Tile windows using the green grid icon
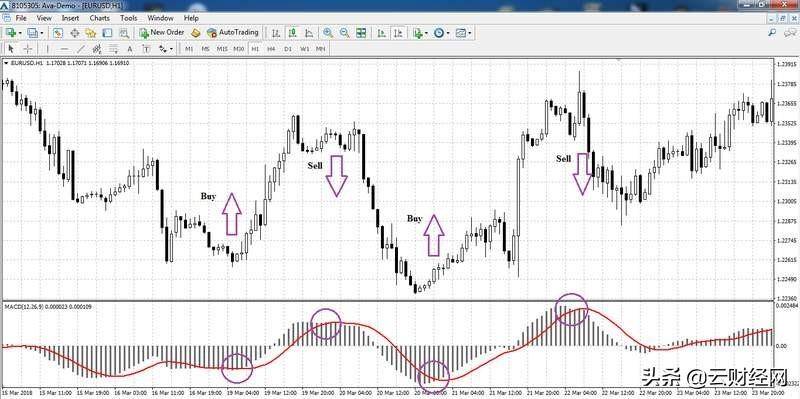 pos(361,33)
